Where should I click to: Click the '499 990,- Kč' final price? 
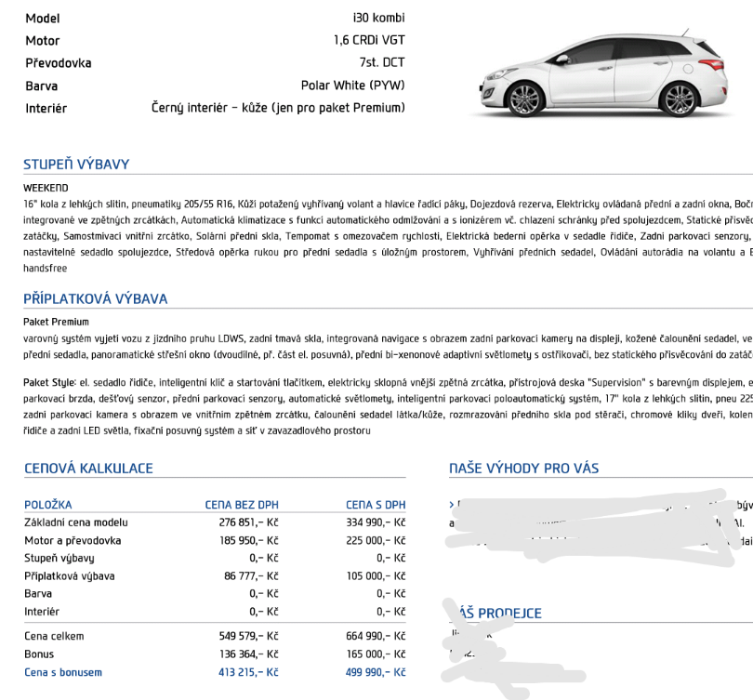(x=376, y=672)
